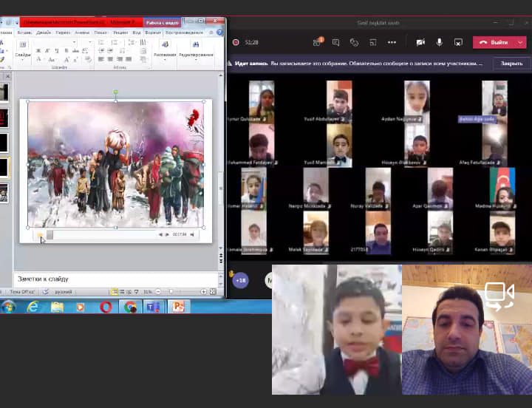Switch to slide sorter view
This screenshot has width=532, height=408.
(122, 291)
